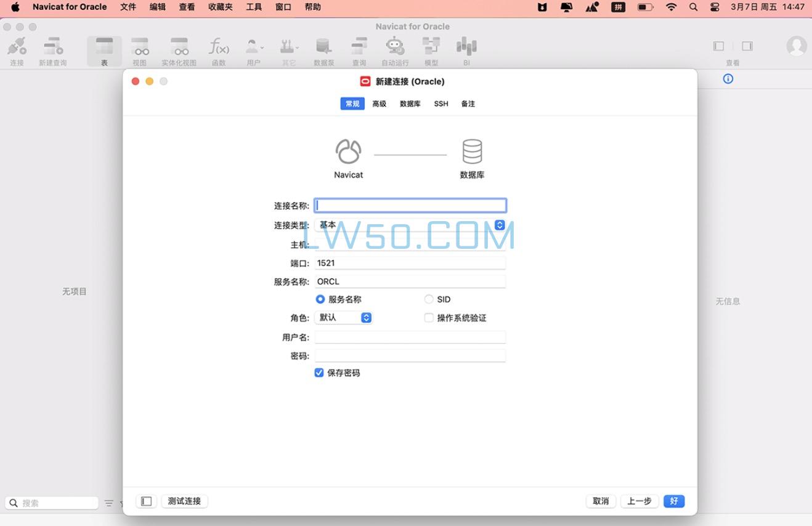Click the blue information icon
Viewport: 812px width, 526px height.
[728, 79]
